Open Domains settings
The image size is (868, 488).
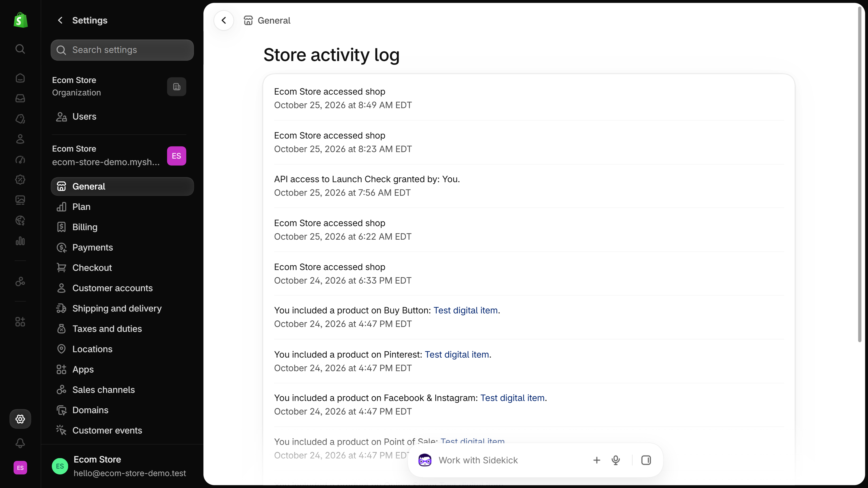pos(122,410)
